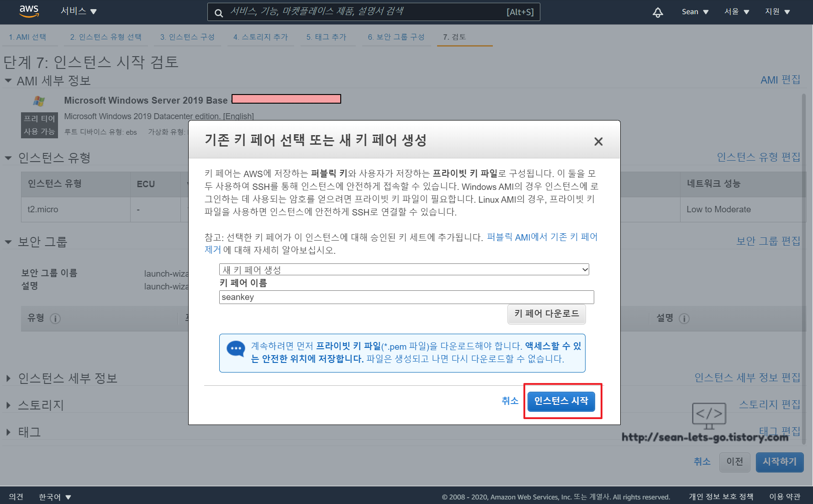Focus the 키 페어 이름 input field

(406, 297)
